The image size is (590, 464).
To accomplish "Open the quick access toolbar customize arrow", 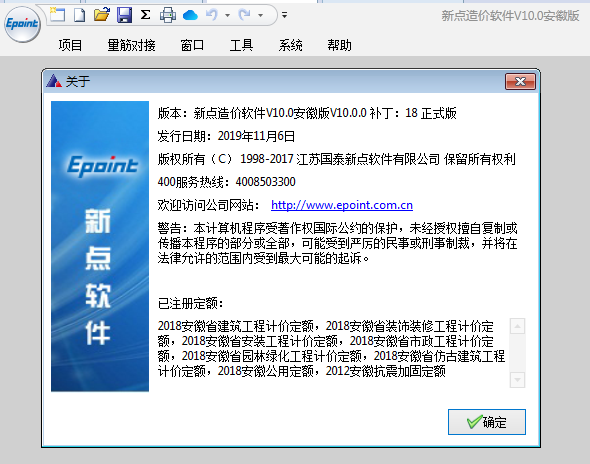I will (284, 15).
